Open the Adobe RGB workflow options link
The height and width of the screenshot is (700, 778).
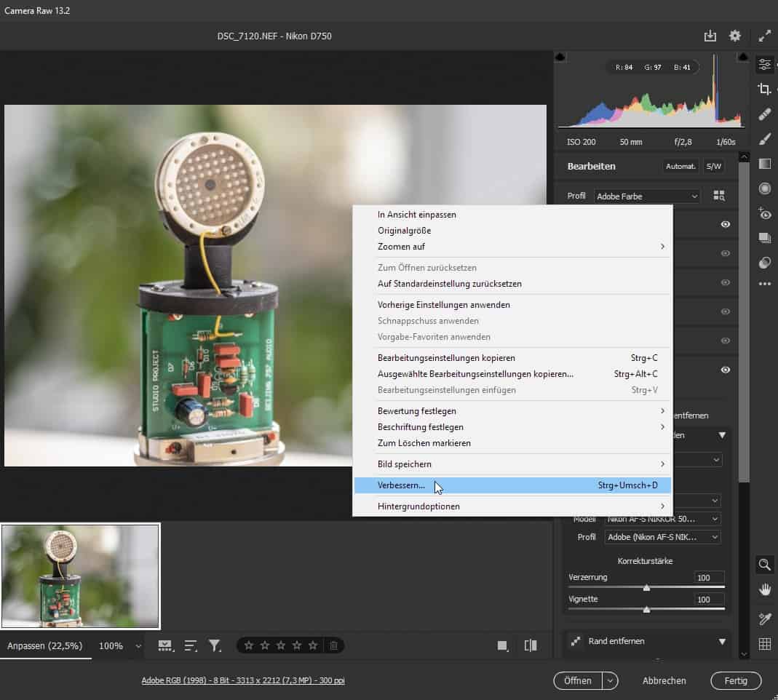(243, 680)
